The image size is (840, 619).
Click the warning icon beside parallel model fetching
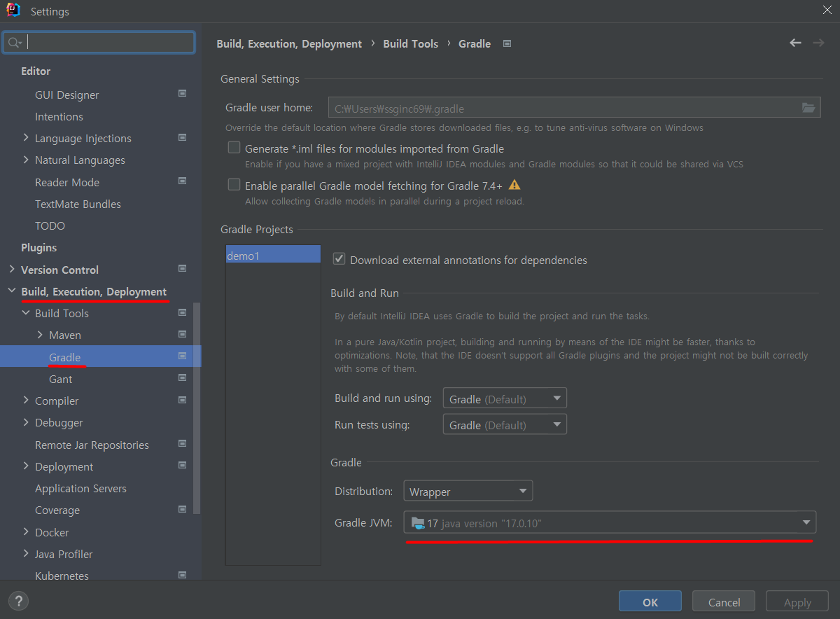point(514,185)
